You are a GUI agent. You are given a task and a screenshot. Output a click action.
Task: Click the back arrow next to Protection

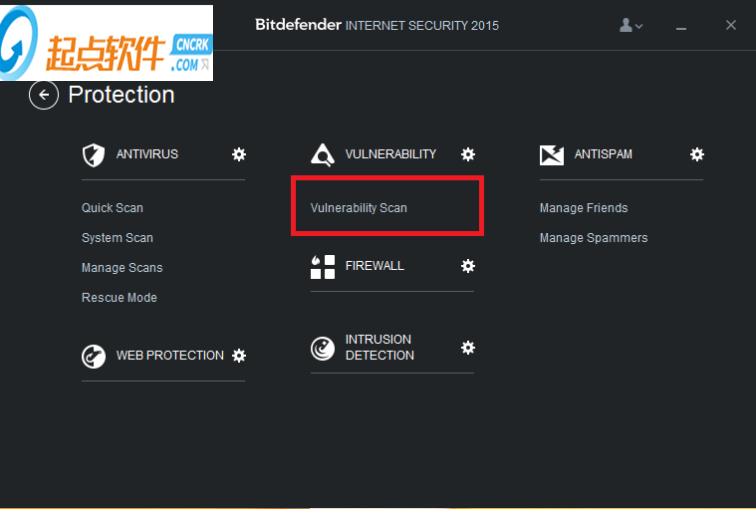click(x=43, y=95)
